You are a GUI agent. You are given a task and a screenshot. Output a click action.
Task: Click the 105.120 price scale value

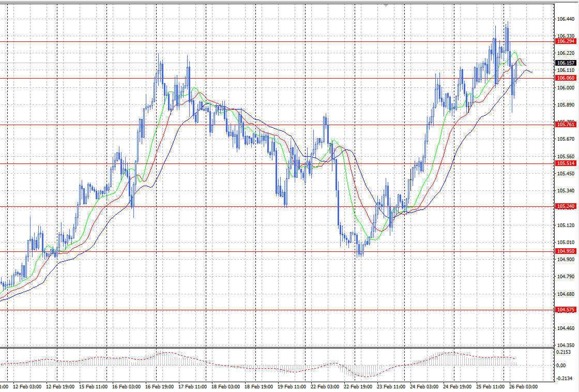point(566,225)
